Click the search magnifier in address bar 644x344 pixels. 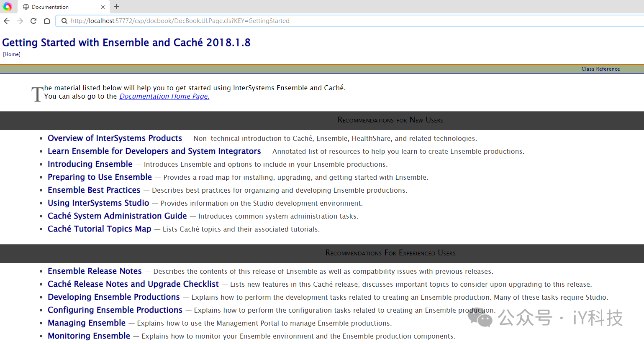64,21
